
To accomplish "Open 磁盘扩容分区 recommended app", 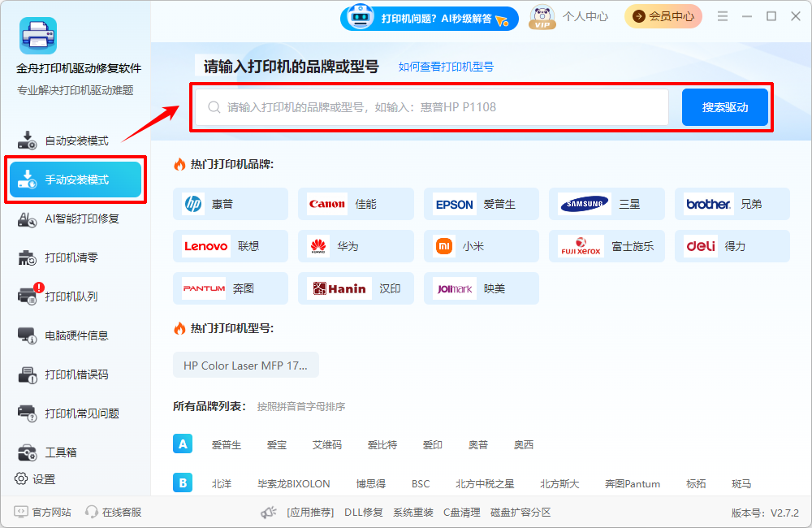I will click(x=520, y=513).
